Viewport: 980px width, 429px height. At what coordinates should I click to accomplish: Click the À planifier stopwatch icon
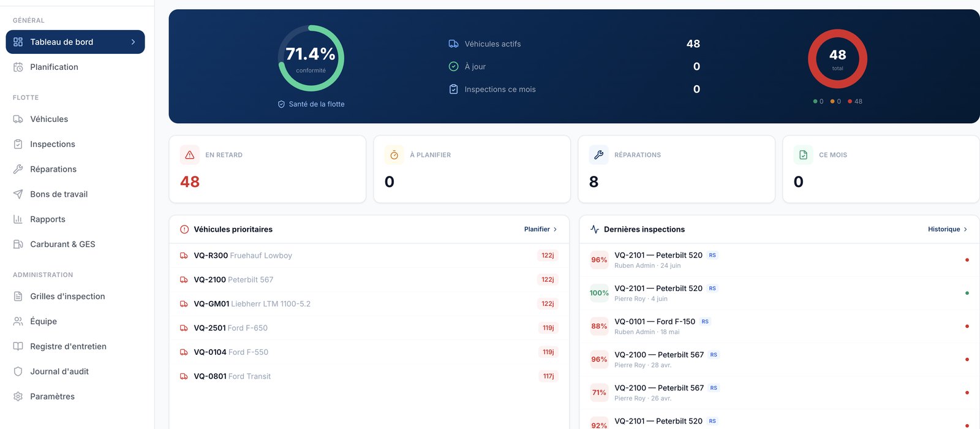point(394,155)
